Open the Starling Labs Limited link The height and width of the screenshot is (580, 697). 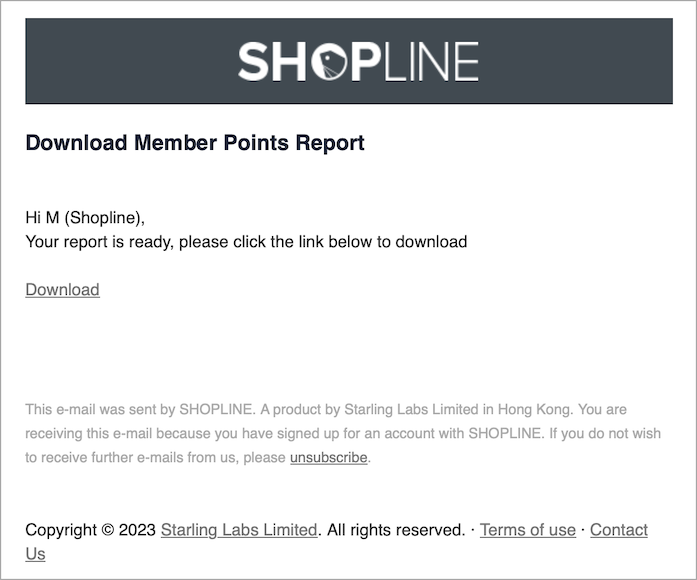tap(239, 530)
